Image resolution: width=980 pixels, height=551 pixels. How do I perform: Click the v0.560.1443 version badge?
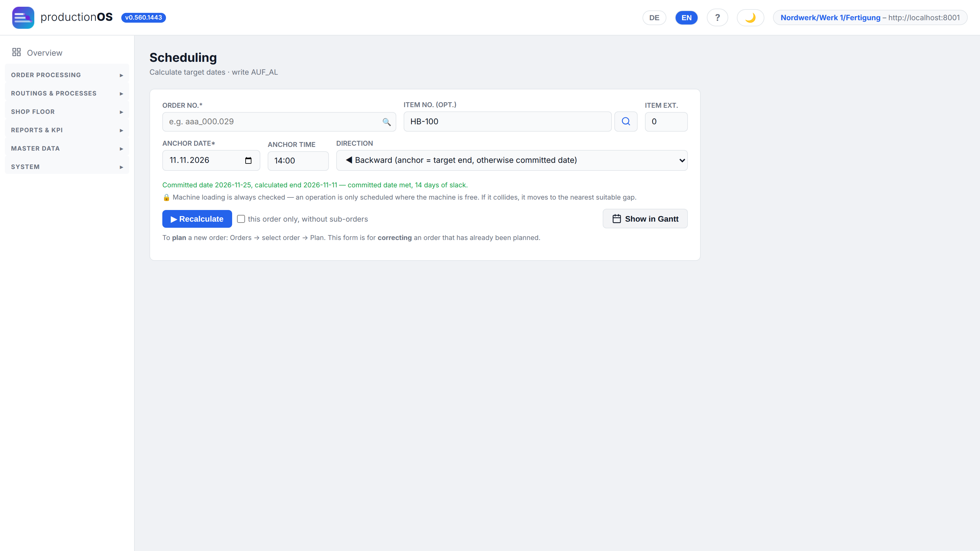(143, 17)
